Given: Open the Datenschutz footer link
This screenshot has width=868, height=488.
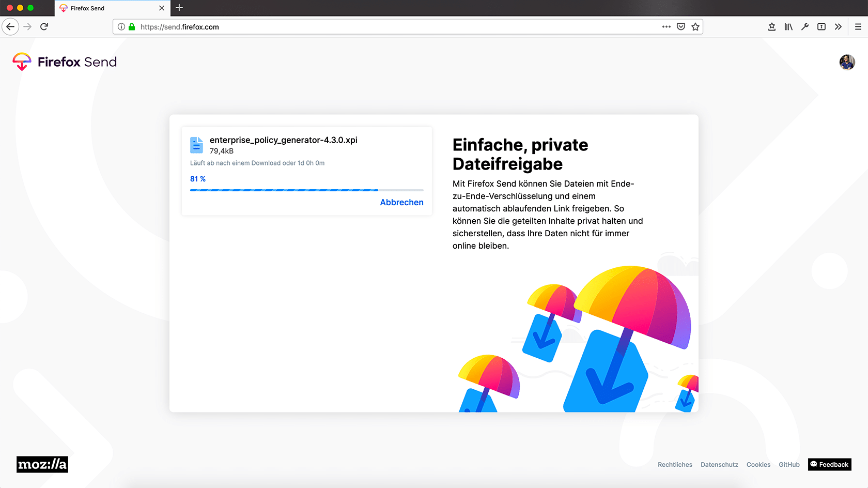Looking at the screenshot, I should 719,465.
